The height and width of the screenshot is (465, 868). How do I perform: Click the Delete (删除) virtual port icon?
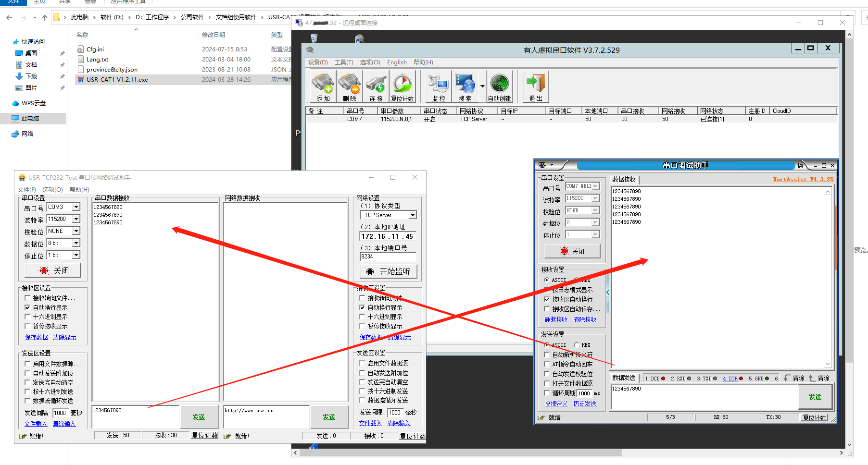pyautogui.click(x=350, y=86)
